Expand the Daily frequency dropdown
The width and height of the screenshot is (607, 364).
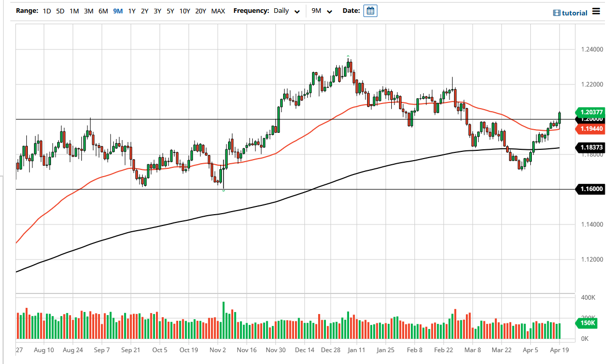click(286, 11)
